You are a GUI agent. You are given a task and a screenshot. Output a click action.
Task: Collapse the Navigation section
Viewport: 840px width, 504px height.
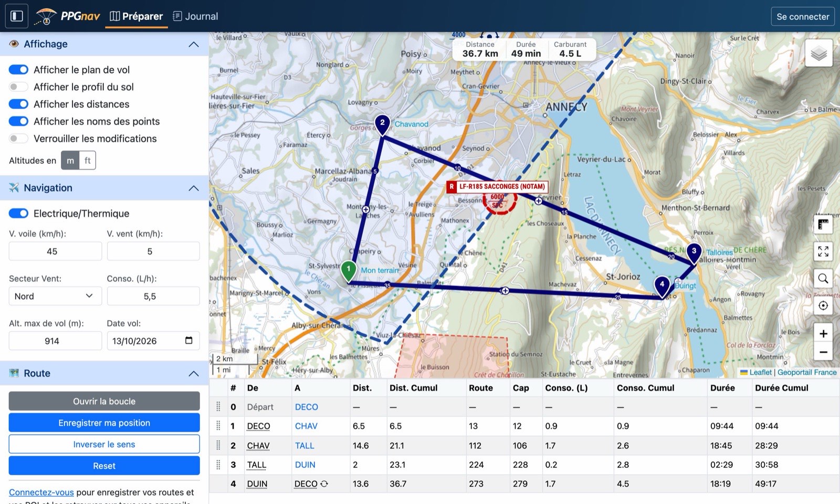194,188
